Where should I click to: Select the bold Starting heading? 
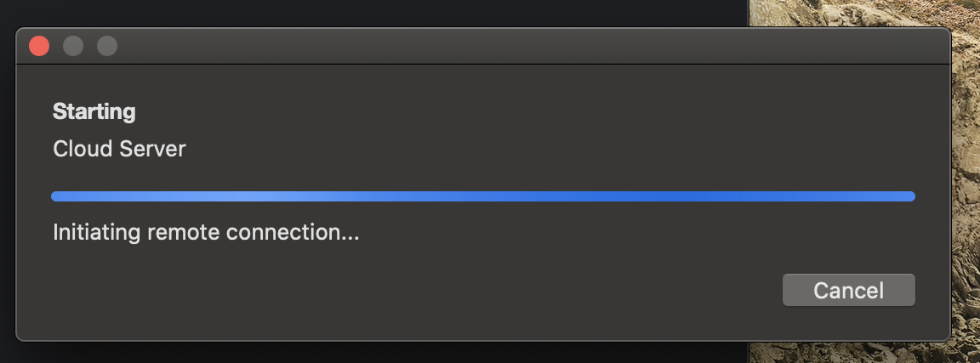[94, 112]
